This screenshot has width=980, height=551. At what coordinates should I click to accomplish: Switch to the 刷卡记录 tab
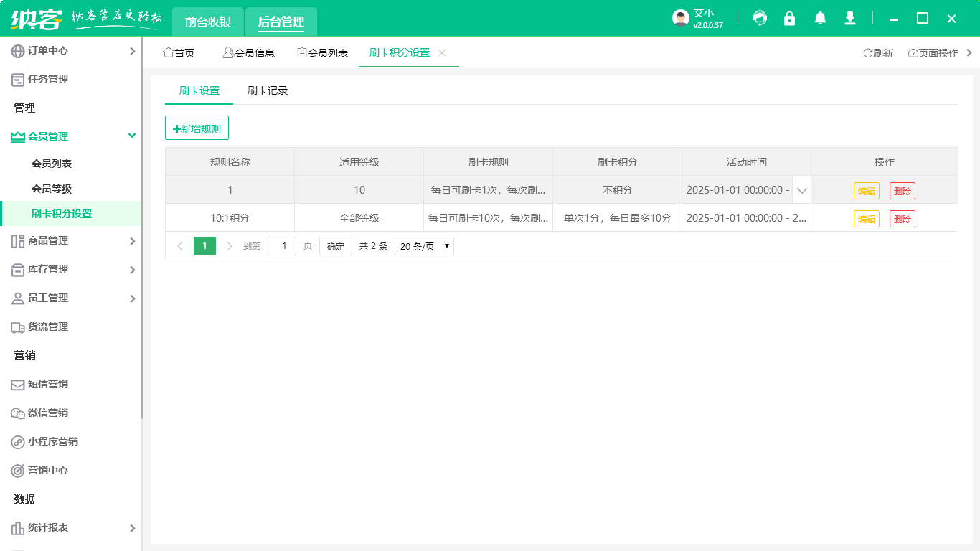tap(266, 90)
